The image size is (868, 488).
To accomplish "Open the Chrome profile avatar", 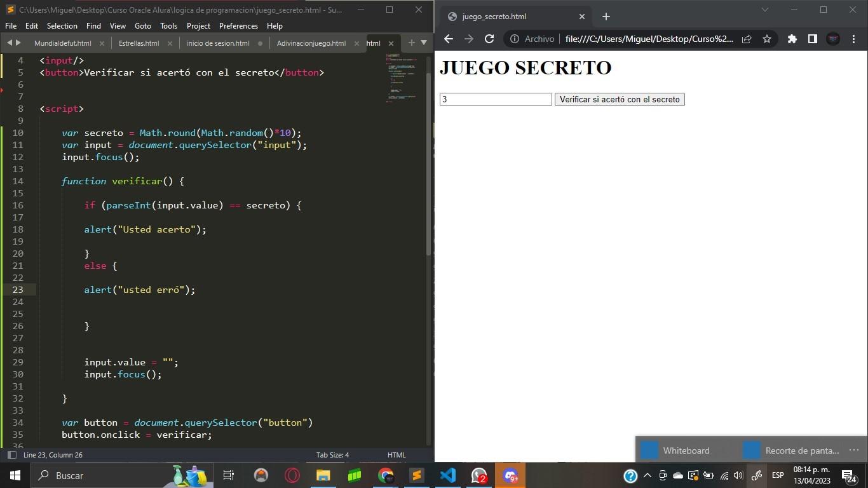I will [x=833, y=39].
